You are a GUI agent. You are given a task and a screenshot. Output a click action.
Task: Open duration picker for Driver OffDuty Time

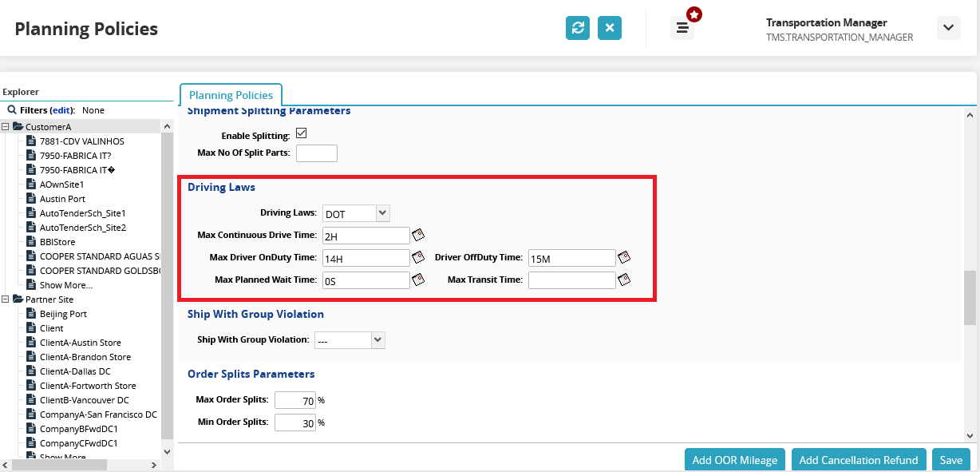[624, 257]
